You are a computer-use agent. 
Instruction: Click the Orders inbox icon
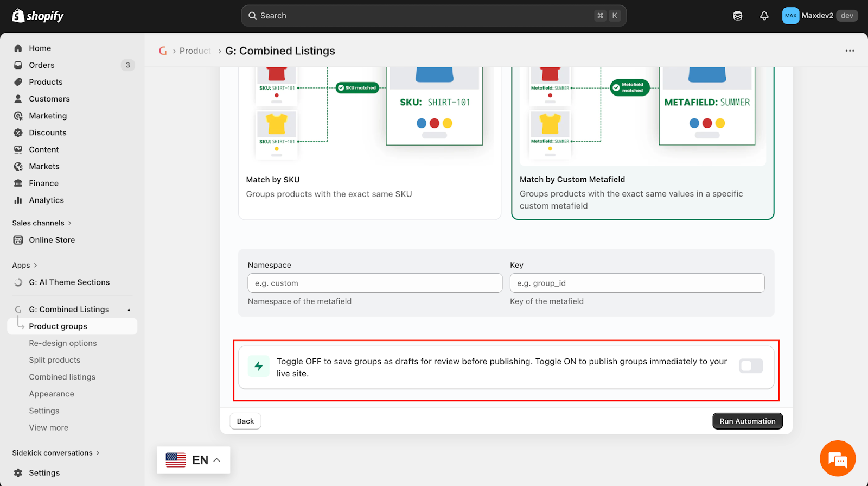pos(18,65)
